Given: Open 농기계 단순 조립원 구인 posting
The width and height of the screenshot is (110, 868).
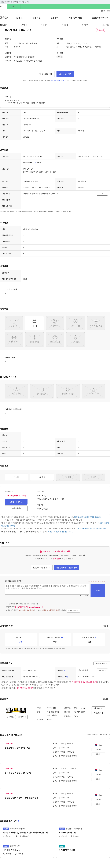Looking at the screenshot, I should click(x=18, y=773).
